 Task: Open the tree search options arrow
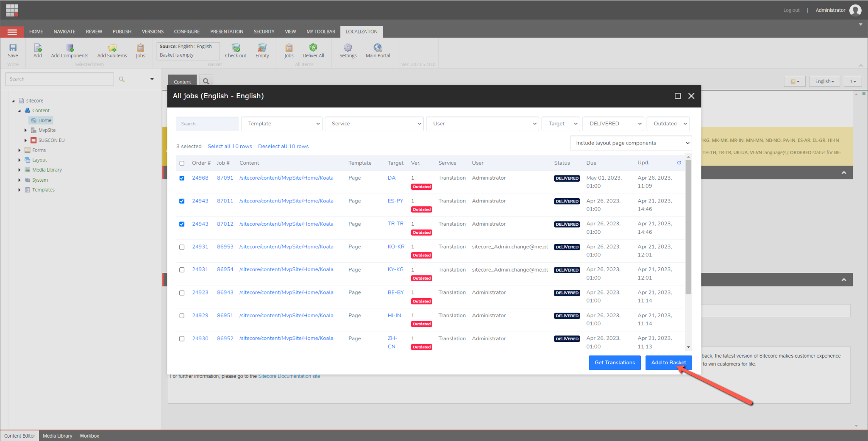click(152, 79)
